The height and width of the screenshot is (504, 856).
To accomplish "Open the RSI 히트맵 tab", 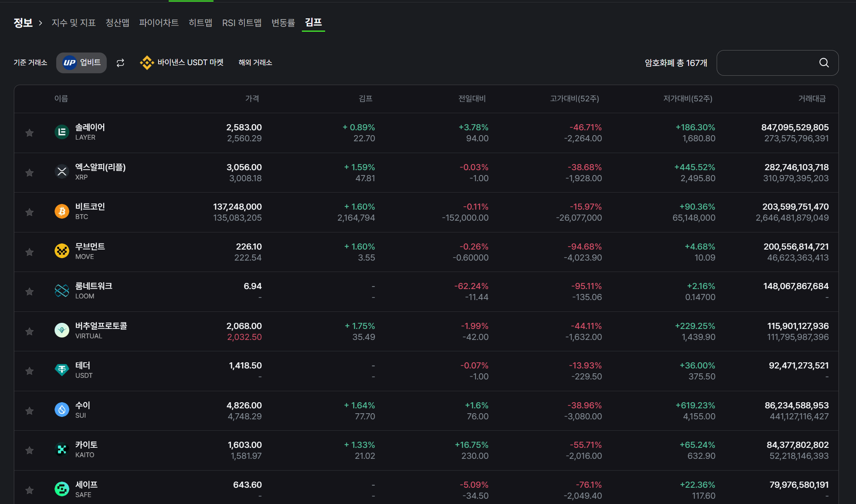I will [242, 23].
